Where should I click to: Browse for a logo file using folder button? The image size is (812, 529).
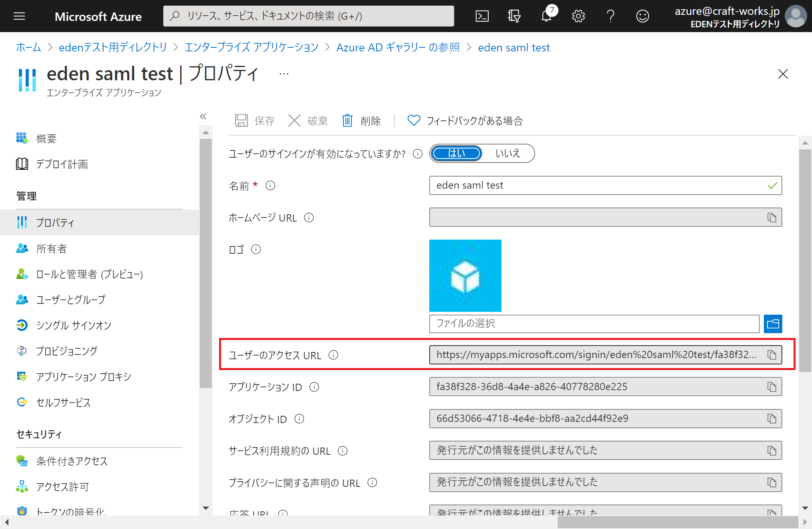[x=773, y=324]
